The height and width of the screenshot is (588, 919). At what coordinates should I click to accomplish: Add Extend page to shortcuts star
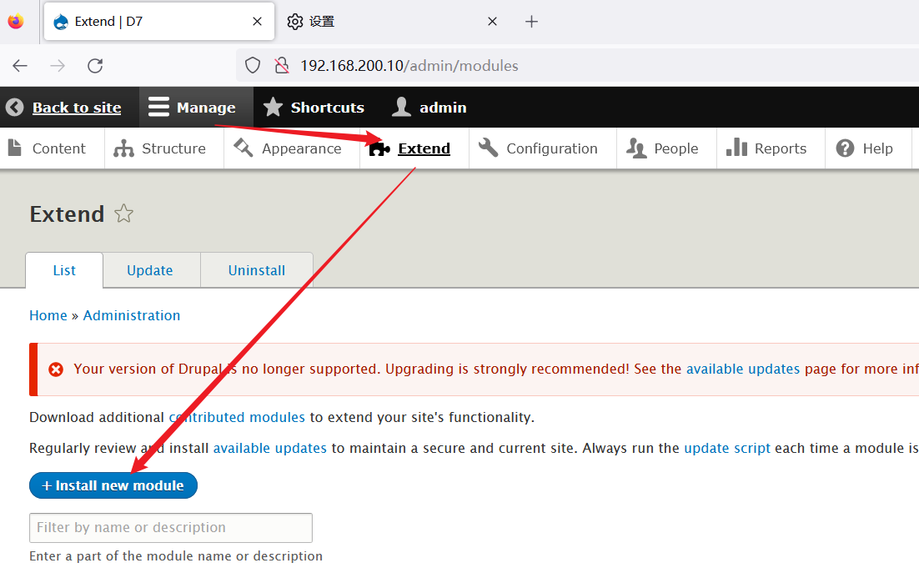coord(123,214)
